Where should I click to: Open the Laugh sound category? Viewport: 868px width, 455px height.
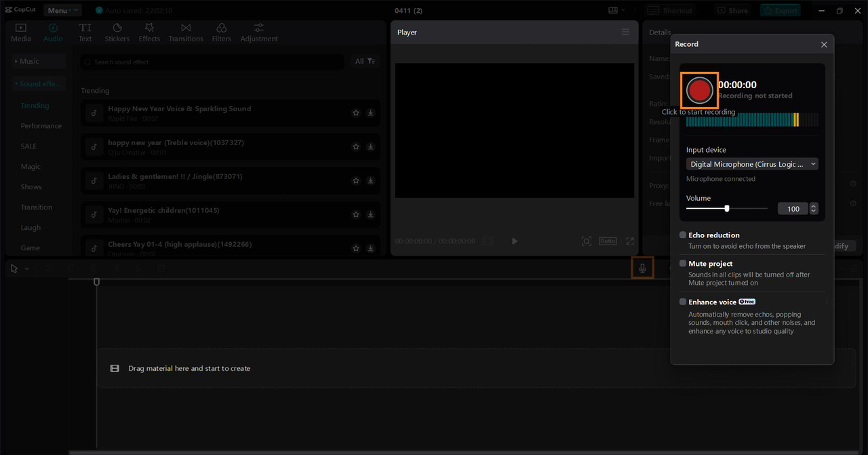click(x=31, y=228)
